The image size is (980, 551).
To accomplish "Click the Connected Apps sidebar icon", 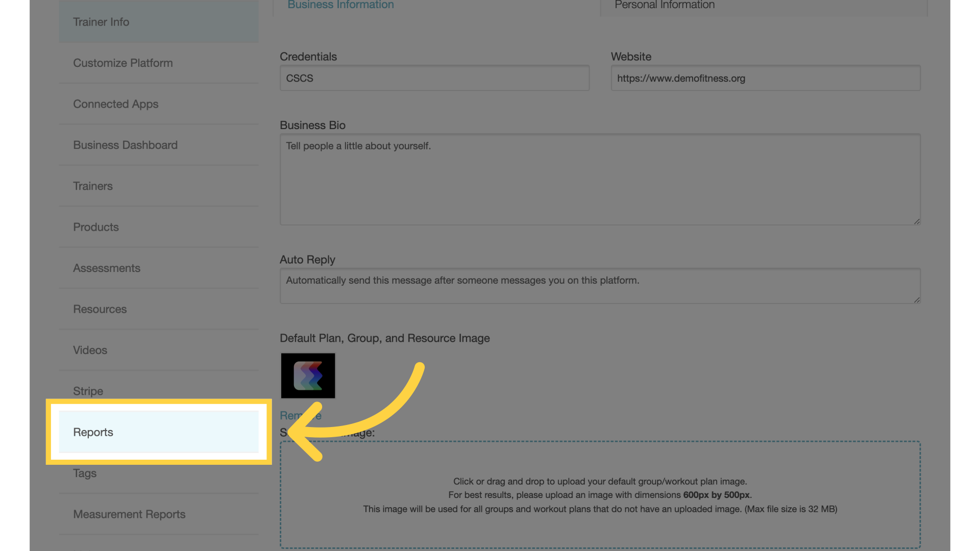I will point(116,104).
